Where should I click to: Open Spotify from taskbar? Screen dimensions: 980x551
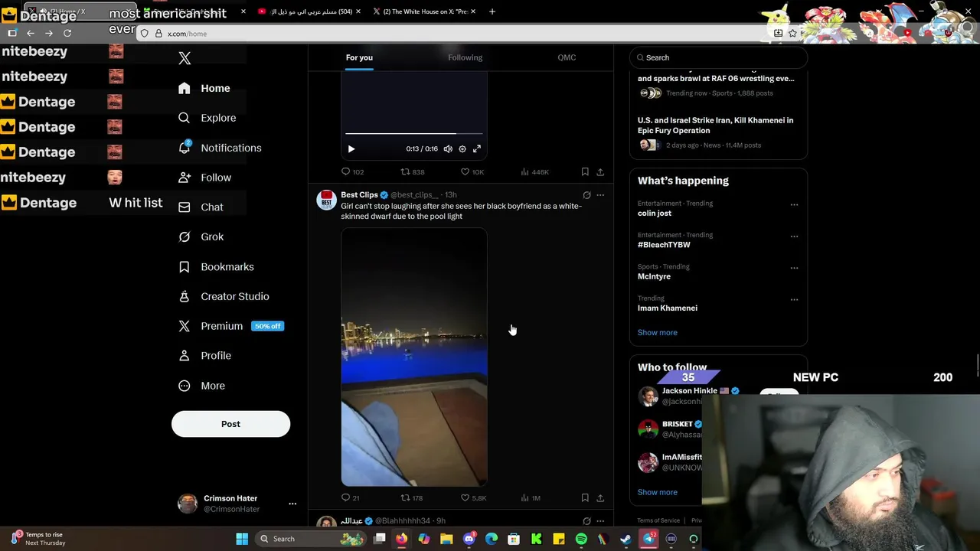pyautogui.click(x=581, y=539)
